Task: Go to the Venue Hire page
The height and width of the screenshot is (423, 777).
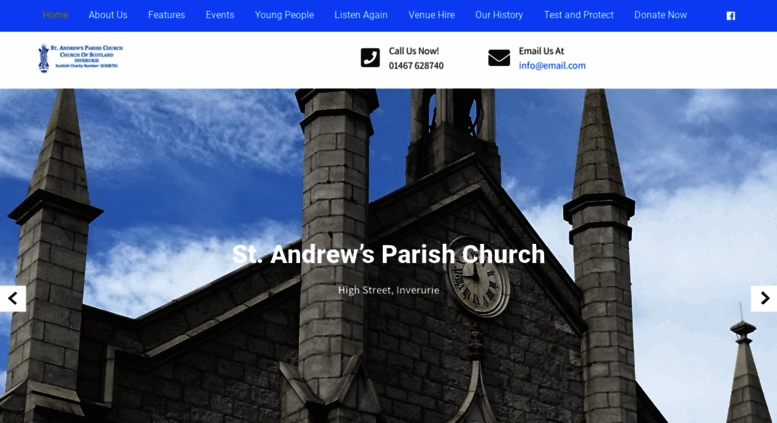Action: click(432, 15)
